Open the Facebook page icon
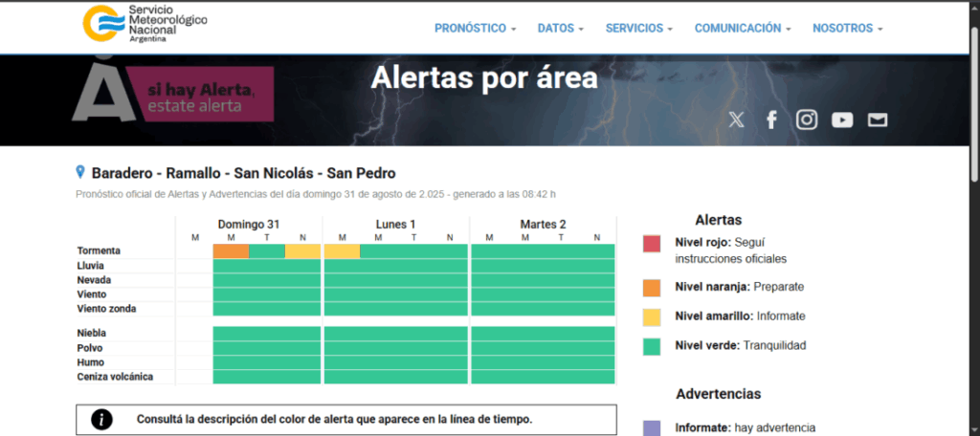980x436 pixels. pos(771,120)
